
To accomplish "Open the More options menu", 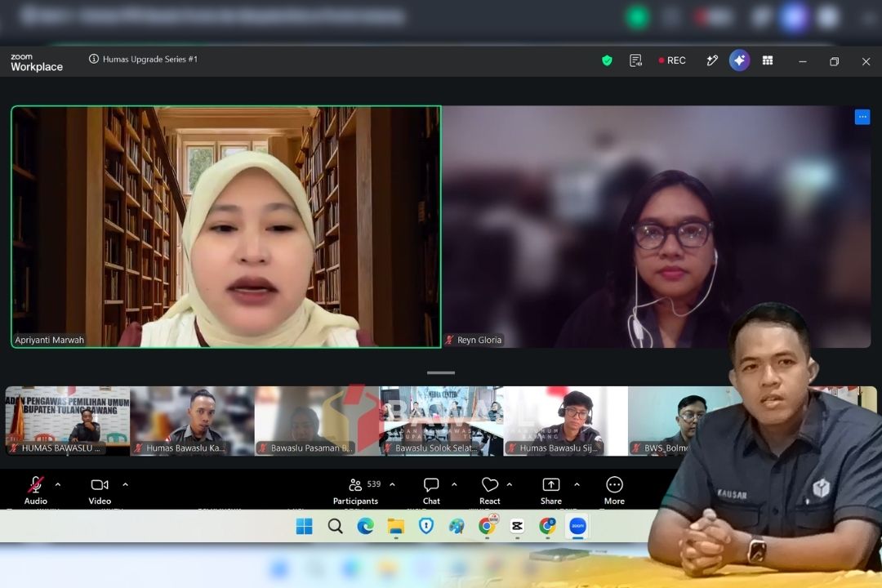I will (614, 491).
